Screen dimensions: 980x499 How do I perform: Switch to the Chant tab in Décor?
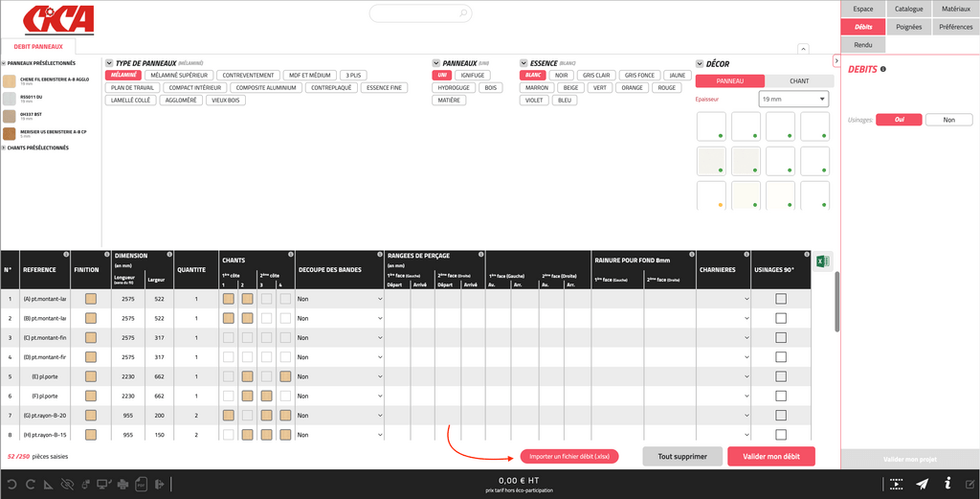click(797, 81)
